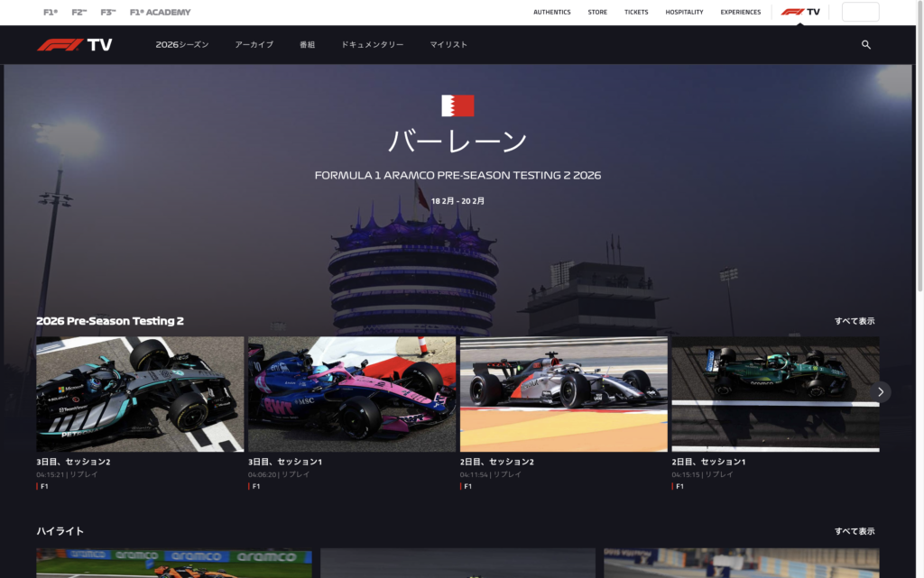Select the アーカイブ menu item
The width and height of the screenshot is (924, 578).
click(x=254, y=44)
